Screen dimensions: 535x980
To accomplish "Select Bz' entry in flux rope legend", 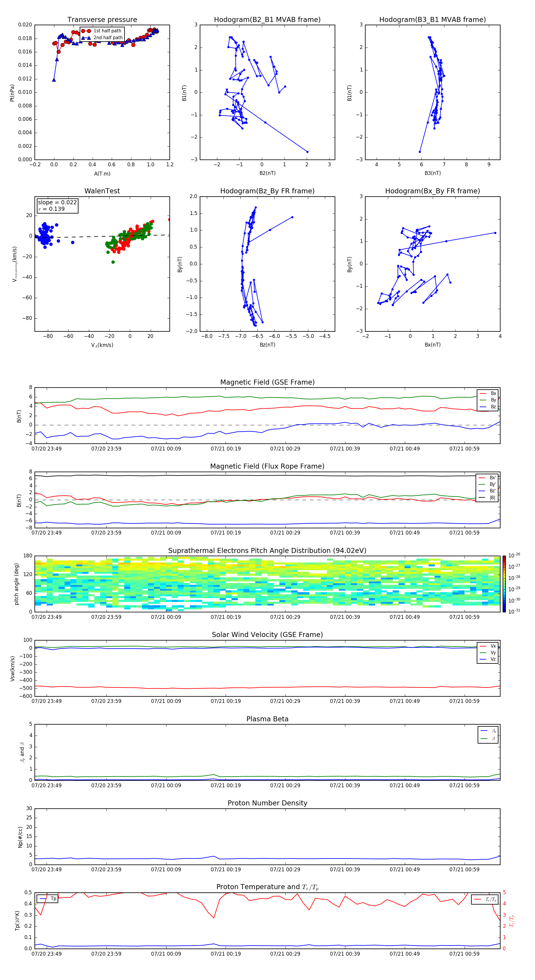I will pos(487,491).
